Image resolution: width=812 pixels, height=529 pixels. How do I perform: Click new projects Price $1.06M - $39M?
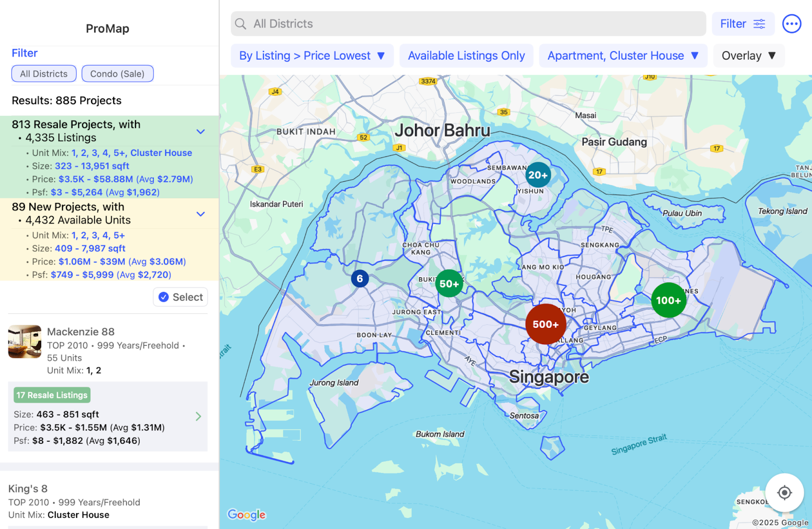122,261
